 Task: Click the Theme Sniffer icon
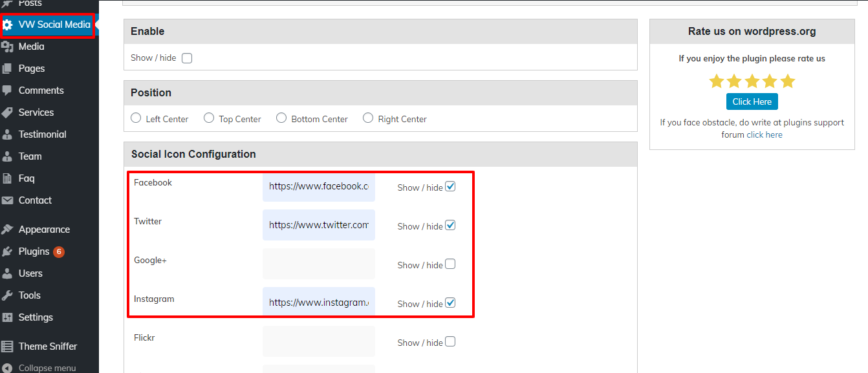coord(8,346)
